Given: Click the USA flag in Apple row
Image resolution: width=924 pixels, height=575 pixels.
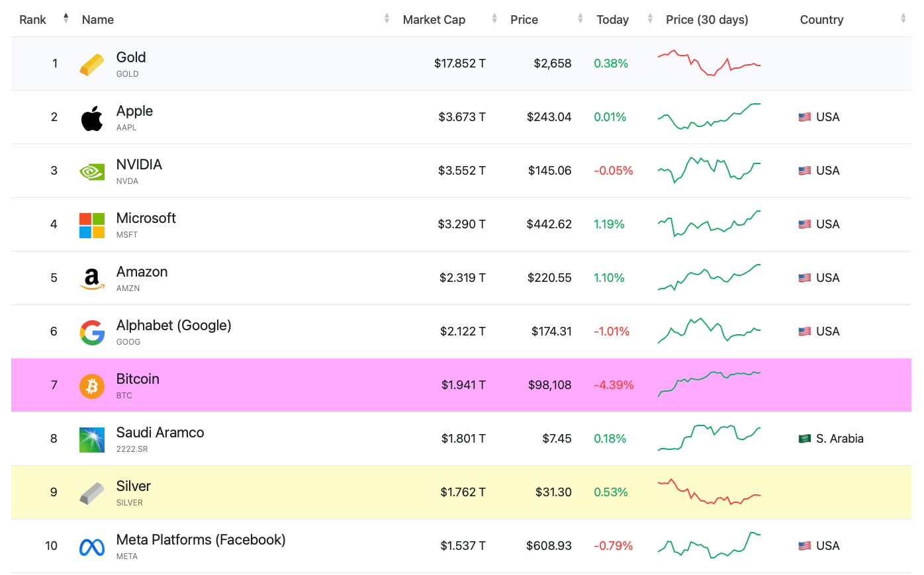Looking at the screenshot, I should click(x=804, y=117).
